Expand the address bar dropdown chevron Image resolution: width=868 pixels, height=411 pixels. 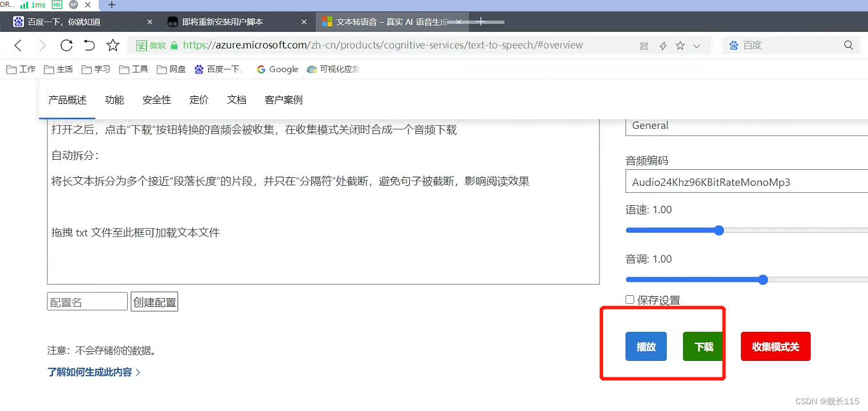click(696, 46)
